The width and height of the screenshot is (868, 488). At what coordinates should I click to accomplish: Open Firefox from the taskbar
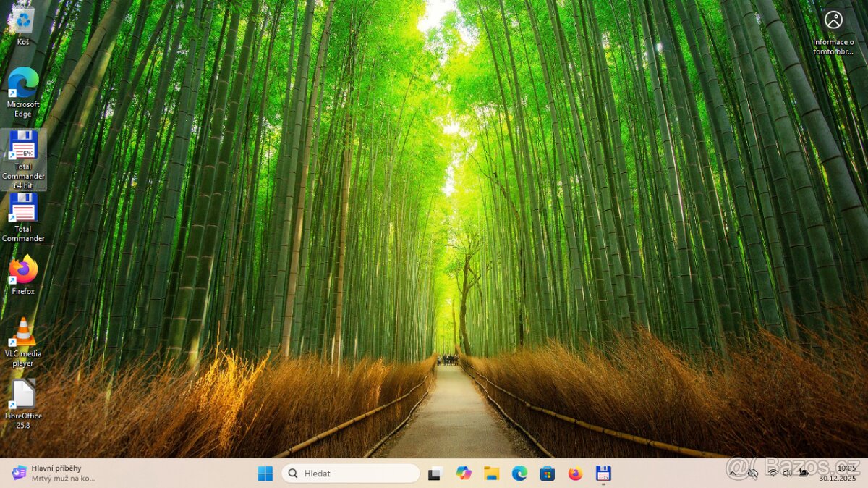click(575, 473)
